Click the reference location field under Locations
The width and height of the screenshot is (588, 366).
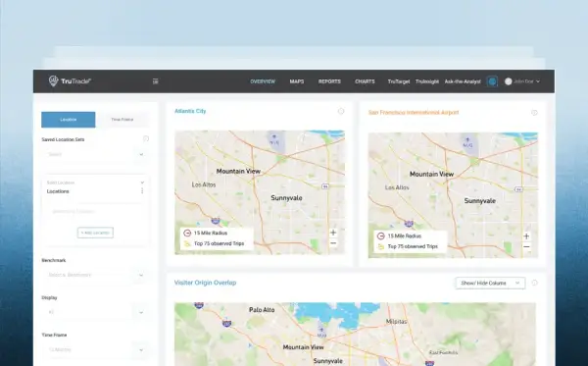pyautogui.click(x=96, y=211)
